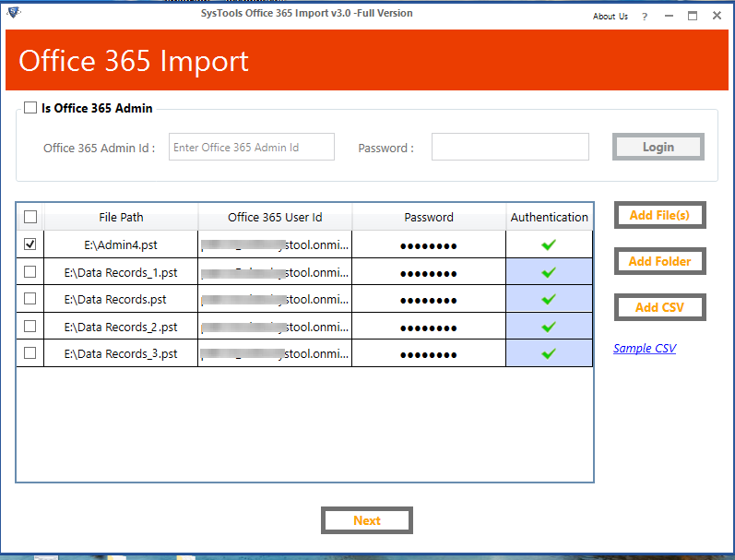This screenshot has width=735, height=560.
Task: Focus the Office 365 Admin Id field
Action: (x=252, y=147)
